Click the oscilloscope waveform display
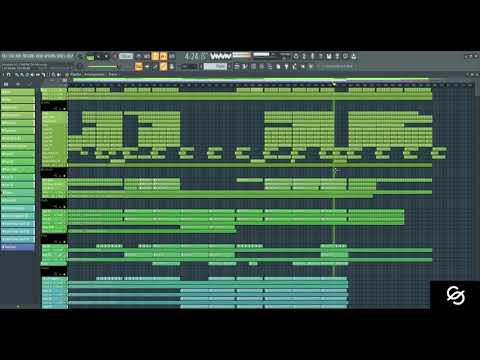The image size is (480, 360). point(221,56)
